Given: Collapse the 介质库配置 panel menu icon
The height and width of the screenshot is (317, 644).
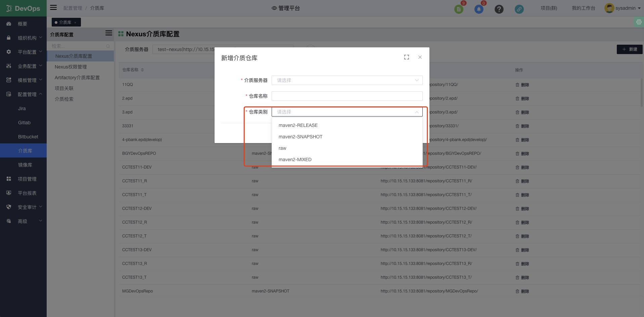Looking at the screenshot, I should [x=109, y=33].
